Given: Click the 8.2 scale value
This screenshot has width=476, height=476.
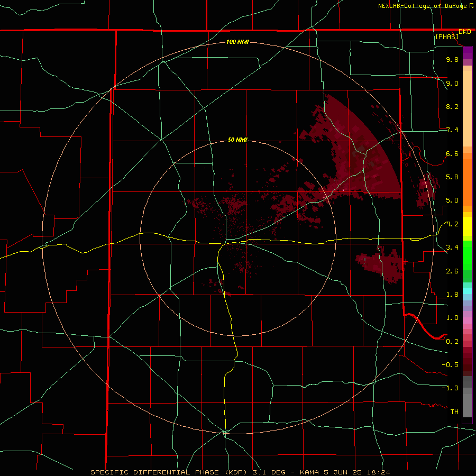Looking at the screenshot, I should tap(452, 106).
